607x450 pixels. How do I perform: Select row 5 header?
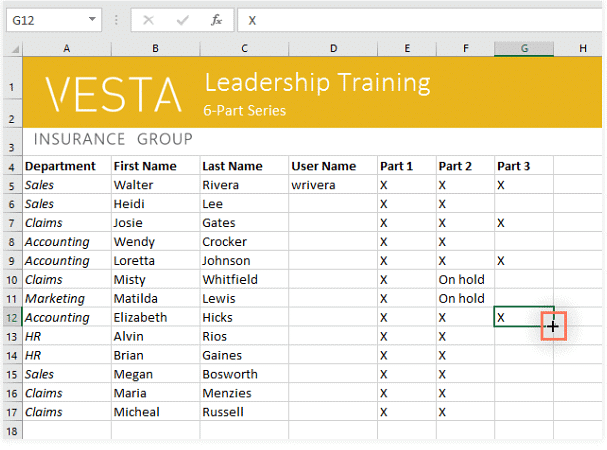[x=12, y=186]
